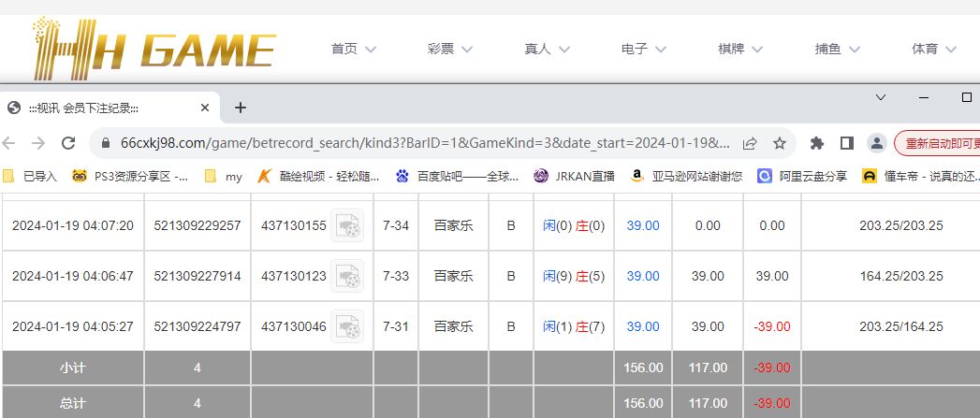Open video replay for round 437130046
This screenshot has height=418, width=980.
point(347,326)
